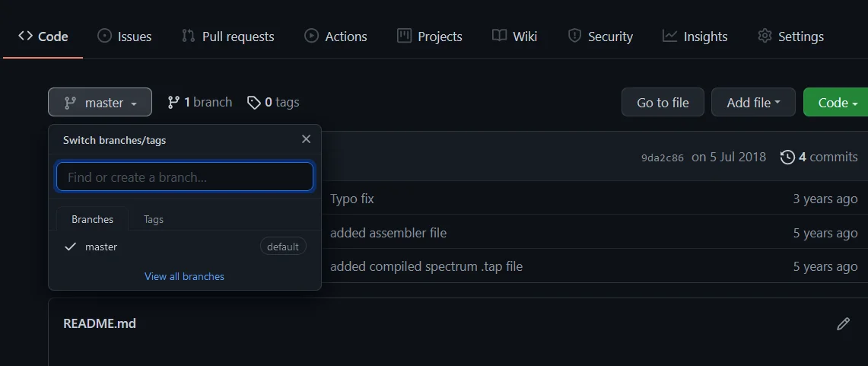This screenshot has height=366, width=868.
Task: Select the checked master branch entry
Action: pyautogui.click(x=101, y=247)
